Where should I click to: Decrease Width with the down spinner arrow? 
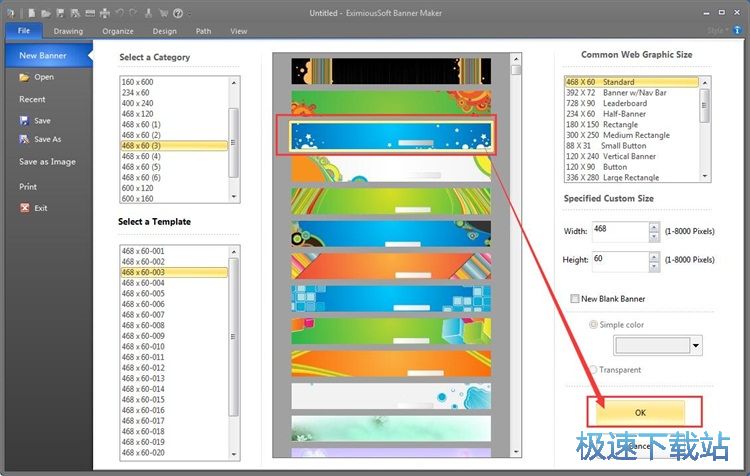pos(654,237)
